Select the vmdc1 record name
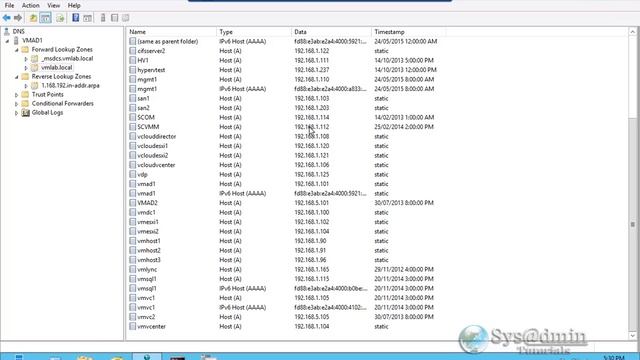 click(146, 212)
